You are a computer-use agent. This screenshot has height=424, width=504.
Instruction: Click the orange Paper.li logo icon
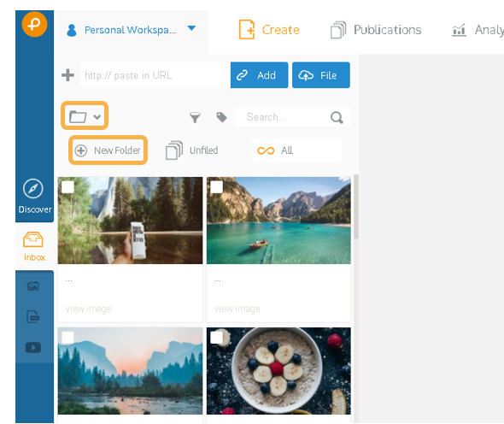34,24
